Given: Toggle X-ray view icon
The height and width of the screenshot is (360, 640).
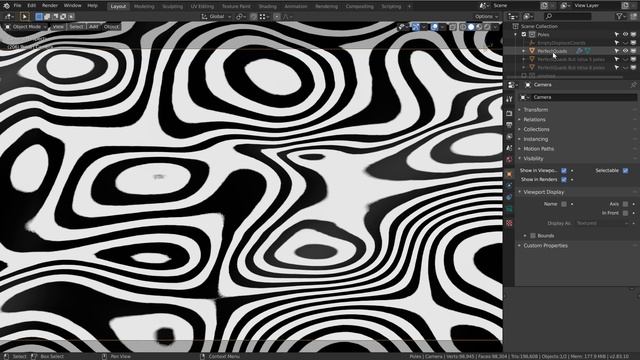Looking at the screenshot, I should pos(452,27).
